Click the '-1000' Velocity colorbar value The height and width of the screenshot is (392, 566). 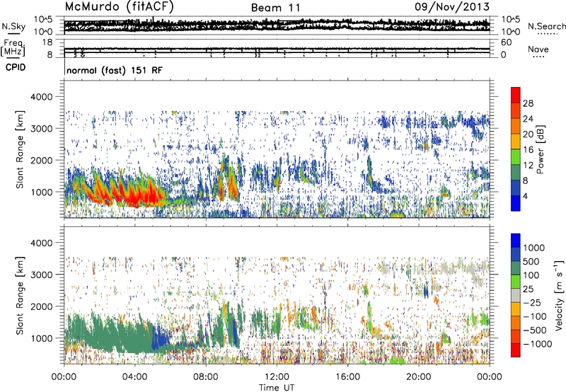tap(537, 344)
